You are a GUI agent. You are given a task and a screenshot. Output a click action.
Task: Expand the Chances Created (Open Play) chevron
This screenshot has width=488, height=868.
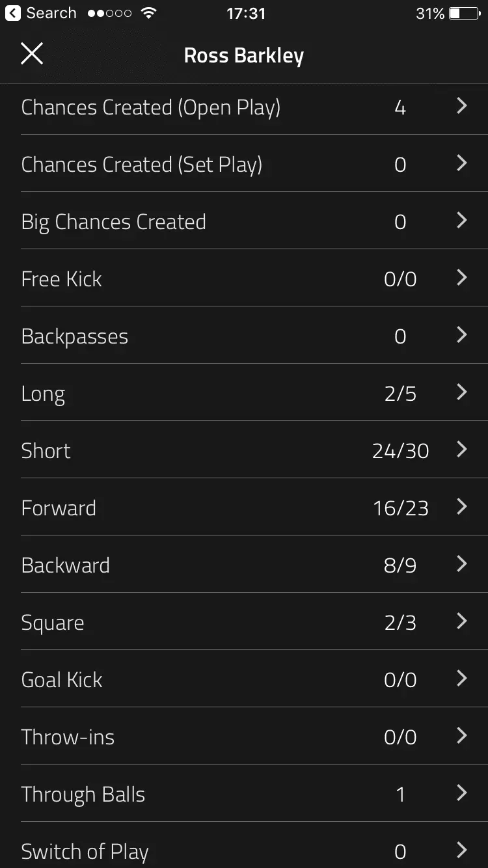(461, 106)
